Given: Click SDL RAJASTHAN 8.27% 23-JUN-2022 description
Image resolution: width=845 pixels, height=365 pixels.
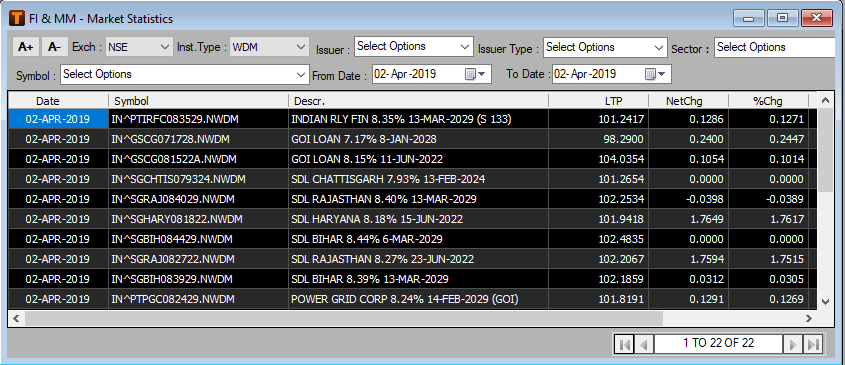Looking at the screenshot, I should pyautogui.click(x=383, y=259).
